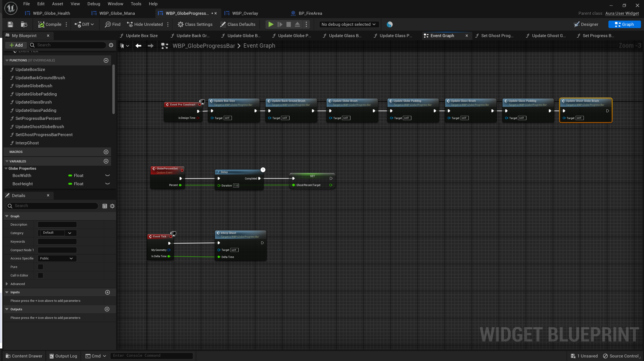Switch to the WBP_Overlay tab
Viewport: 644px width, 361px height.
point(245,13)
